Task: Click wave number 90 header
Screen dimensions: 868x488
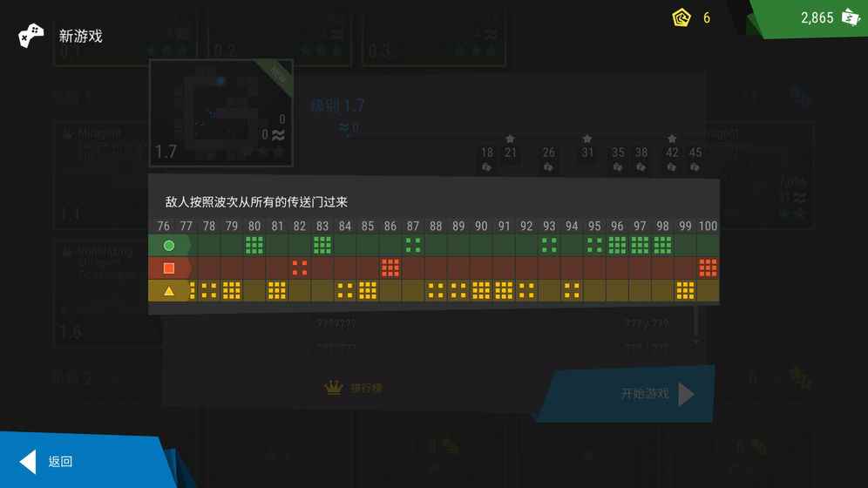Action: [x=481, y=226]
